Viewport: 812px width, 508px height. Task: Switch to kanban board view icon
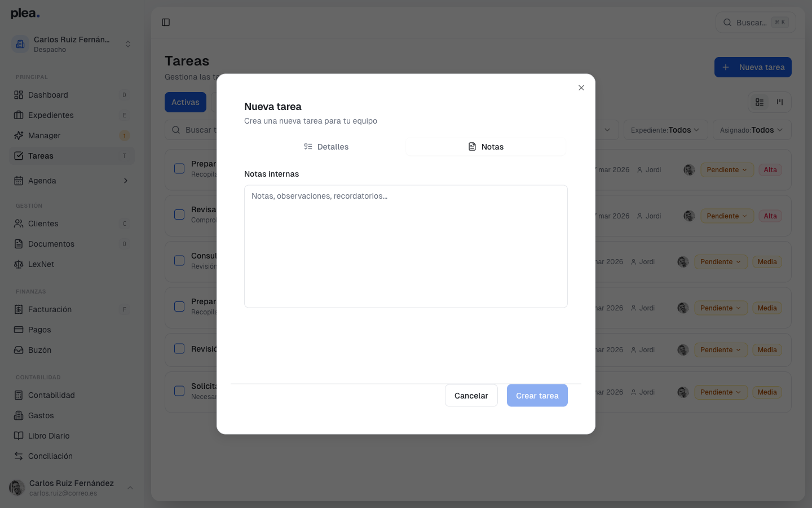(780, 102)
